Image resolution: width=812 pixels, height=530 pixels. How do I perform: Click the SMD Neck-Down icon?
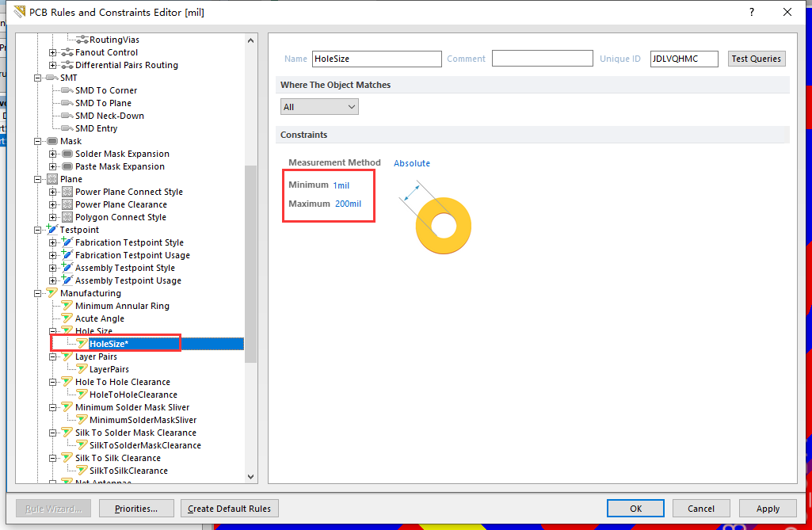coord(67,116)
